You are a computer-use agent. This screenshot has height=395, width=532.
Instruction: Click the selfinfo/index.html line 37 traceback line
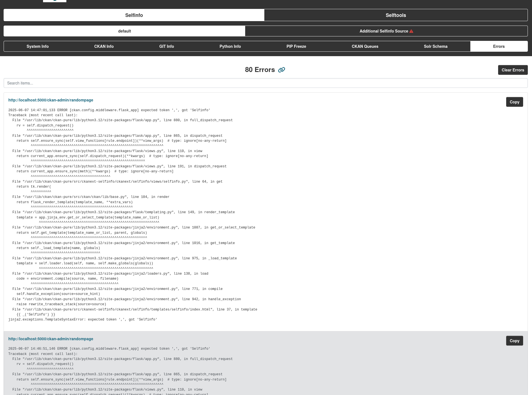pos(135,310)
